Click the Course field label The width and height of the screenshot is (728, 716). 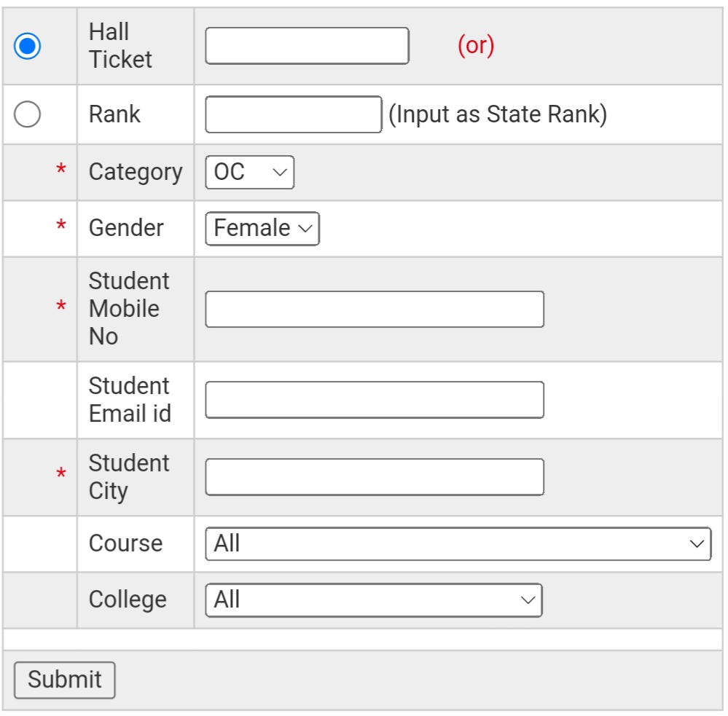125,543
